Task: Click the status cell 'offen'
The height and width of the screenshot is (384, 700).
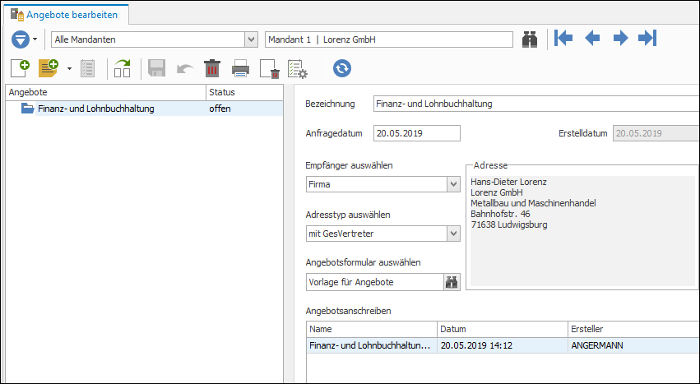Action: click(x=220, y=109)
